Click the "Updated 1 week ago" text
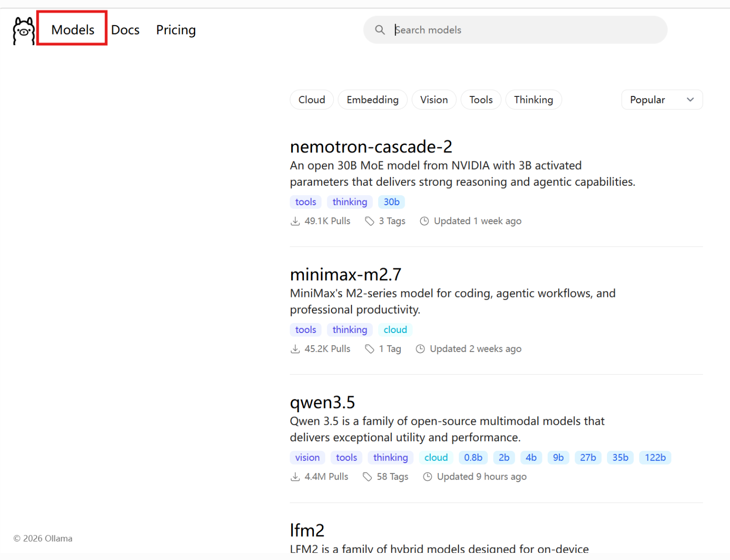The width and height of the screenshot is (730, 560). (x=477, y=221)
